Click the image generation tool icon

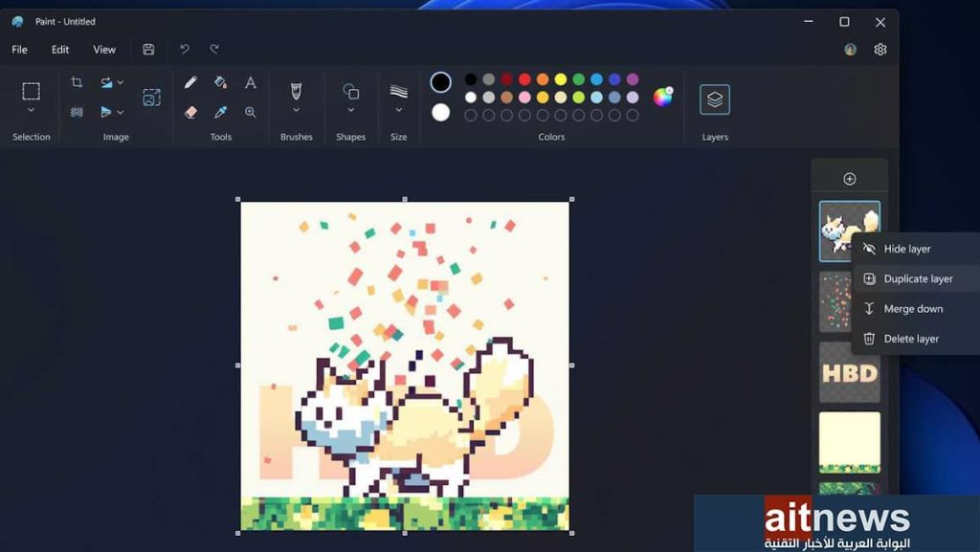[152, 98]
